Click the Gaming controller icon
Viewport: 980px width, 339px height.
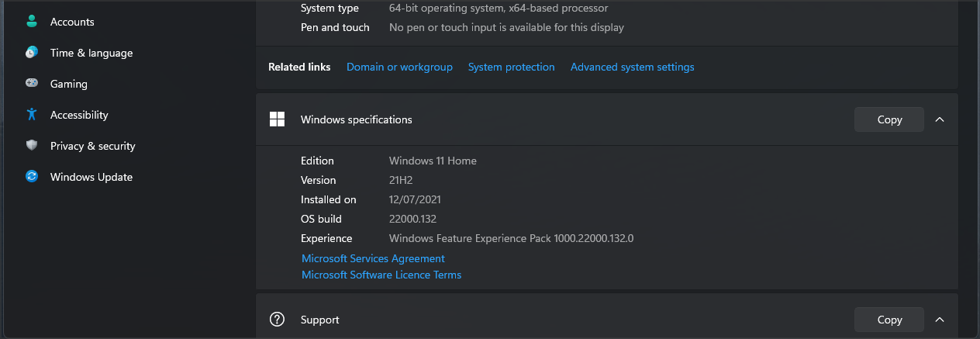pos(32,84)
